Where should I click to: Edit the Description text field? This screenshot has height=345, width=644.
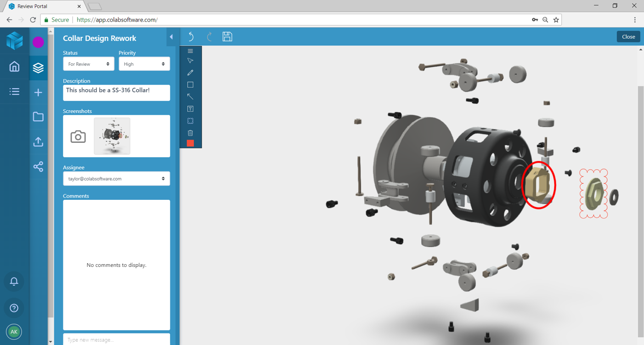coord(116,93)
